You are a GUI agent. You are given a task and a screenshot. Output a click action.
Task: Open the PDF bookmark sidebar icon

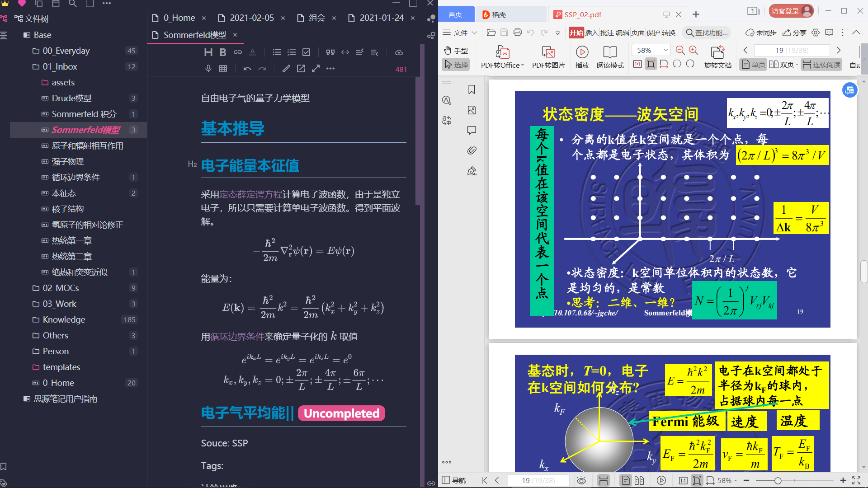(472, 89)
